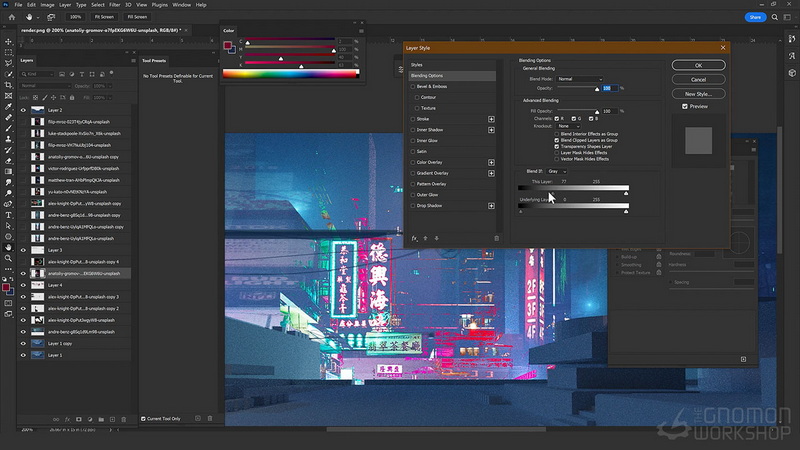Switch to the Tool Presets tab

[x=154, y=61]
